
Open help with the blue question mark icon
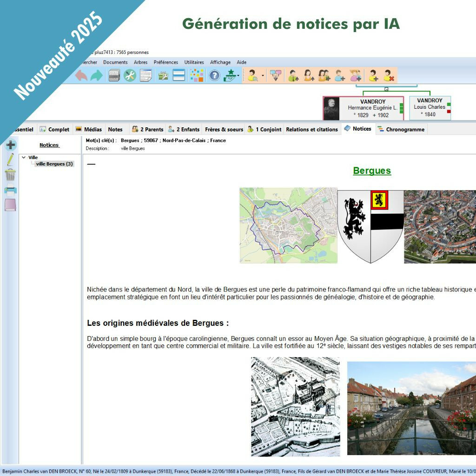214,75
